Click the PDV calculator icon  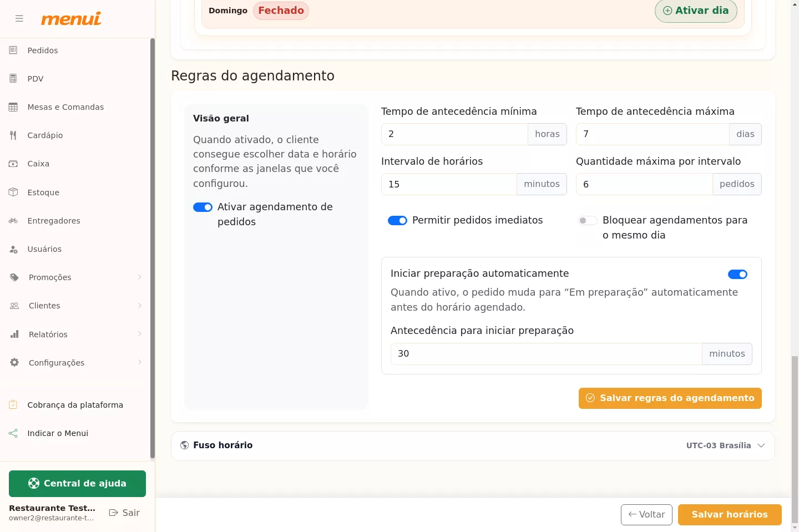pyautogui.click(x=13, y=79)
